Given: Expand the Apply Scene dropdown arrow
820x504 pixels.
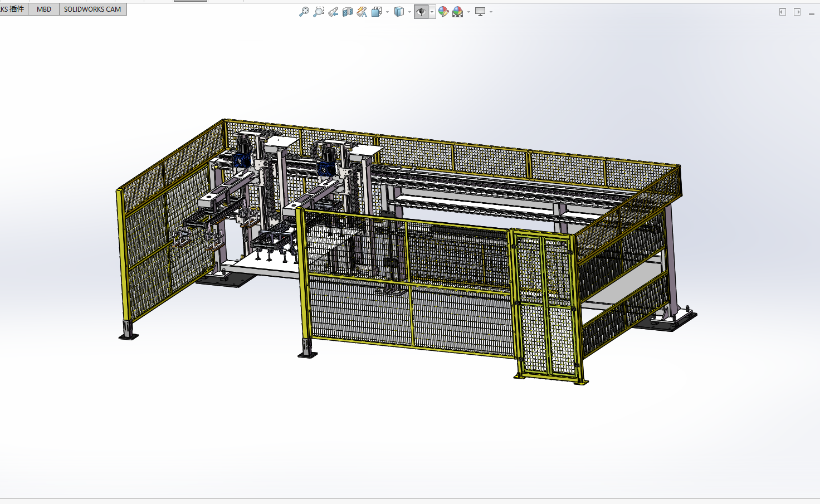Looking at the screenshot, I should (x=468, y=12).
